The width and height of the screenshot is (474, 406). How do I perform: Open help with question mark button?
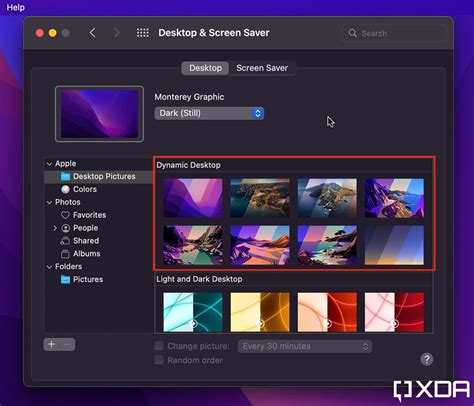(427, 359)
